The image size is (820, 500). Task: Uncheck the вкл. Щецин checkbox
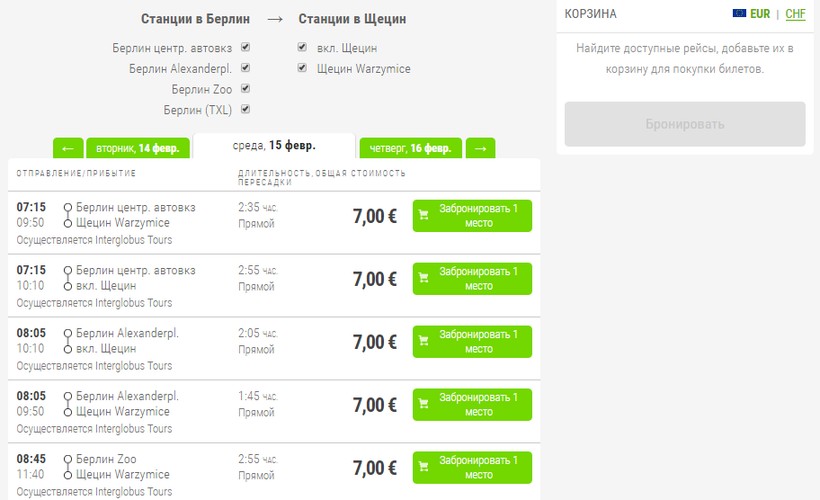click(302, 47)
